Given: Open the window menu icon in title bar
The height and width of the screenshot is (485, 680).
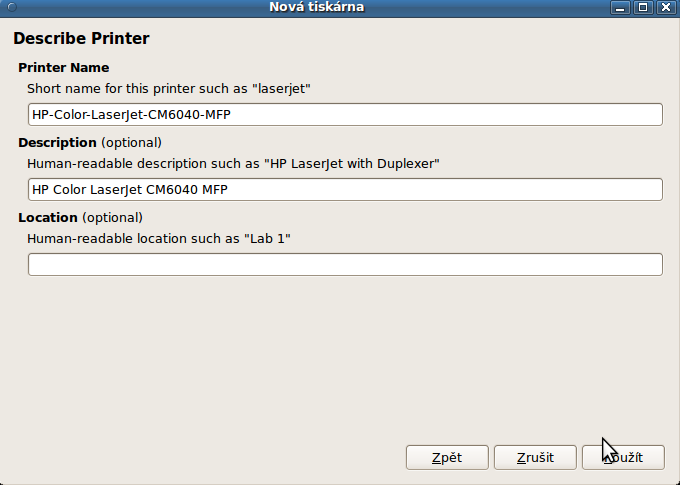Looking at the screenshot, I should pyautogui.click(x=10, y=8).
